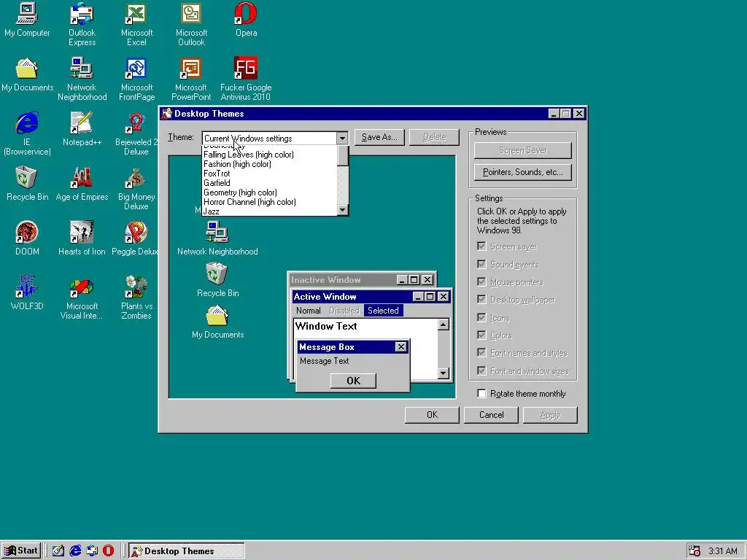Choose Garfield theme from list

[x=270, y=183]
